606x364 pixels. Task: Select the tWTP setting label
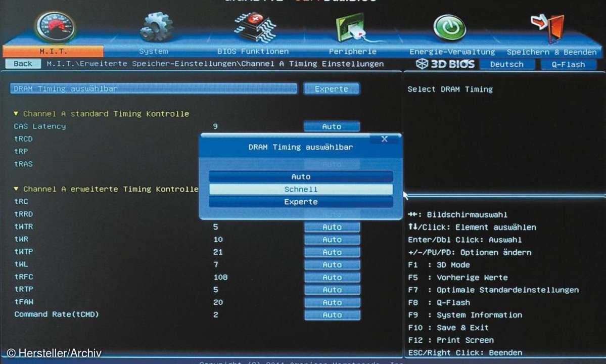point(23,252)
